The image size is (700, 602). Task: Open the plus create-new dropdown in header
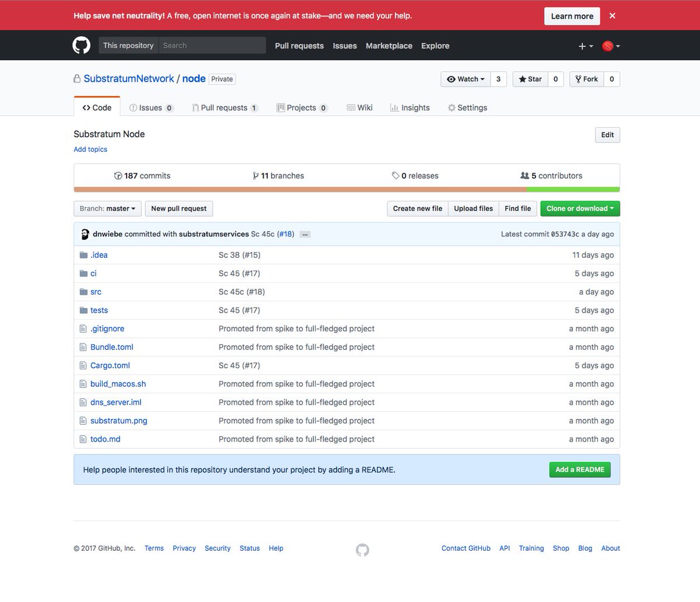coord(586,46)
